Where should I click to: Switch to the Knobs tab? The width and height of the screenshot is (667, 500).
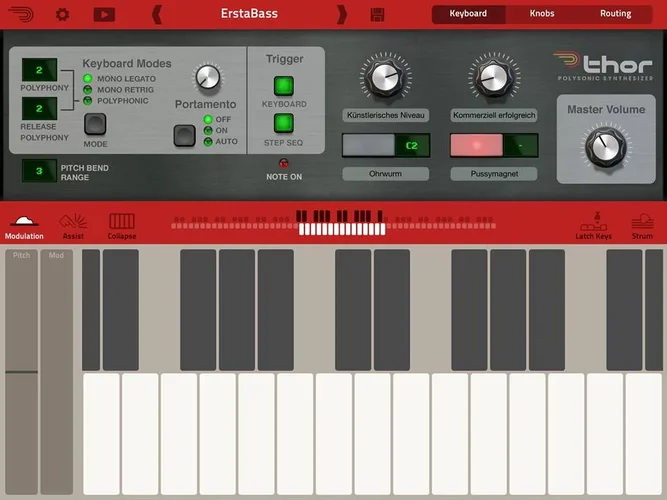tap(542, 14)
